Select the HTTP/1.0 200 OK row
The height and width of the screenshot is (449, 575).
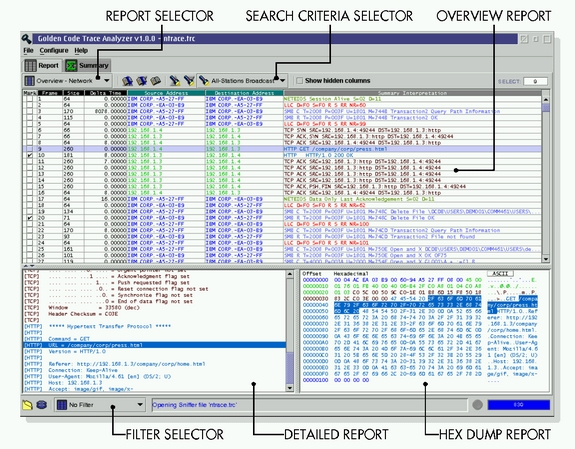[x=282, y=155]
